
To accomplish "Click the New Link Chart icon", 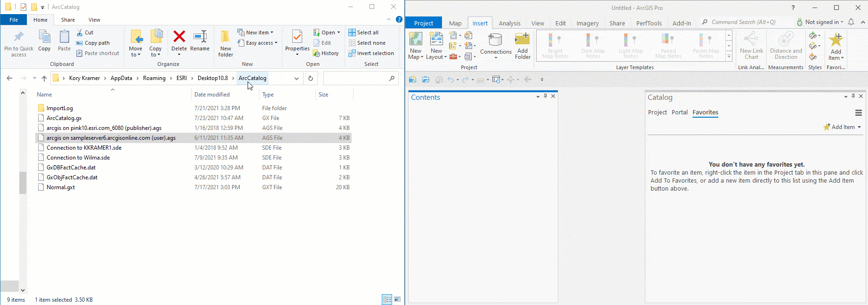I will 751,39.
